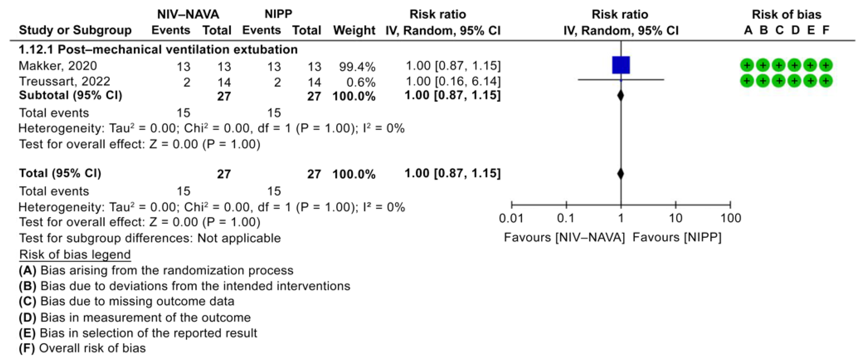Image resolution: width=868 pixels, height=362 pixels.
Task: Click the 100 axis tick label
Action: [730, 218]
